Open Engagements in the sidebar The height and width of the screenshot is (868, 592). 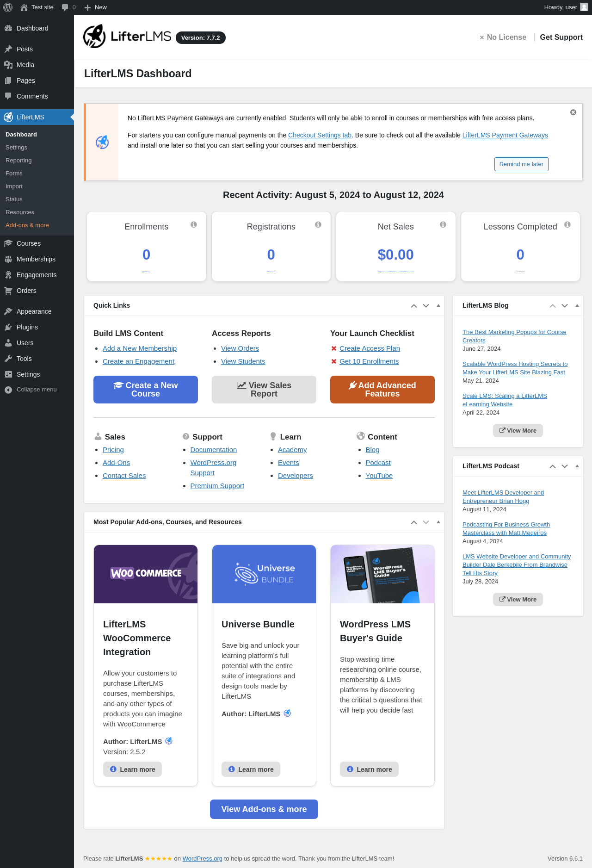point(37,275)
